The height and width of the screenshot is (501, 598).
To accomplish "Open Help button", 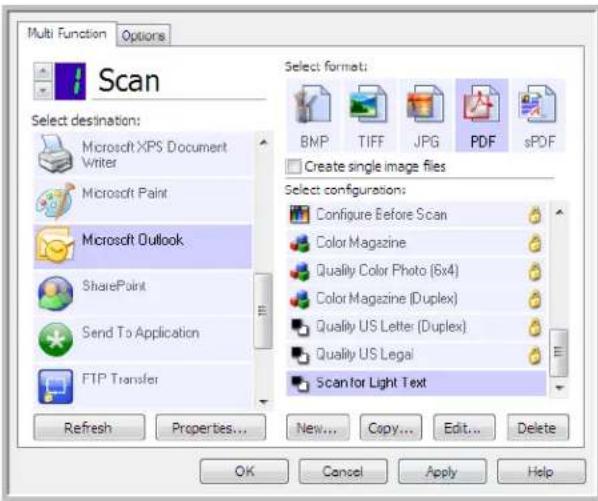I will [x=541, y=471].
